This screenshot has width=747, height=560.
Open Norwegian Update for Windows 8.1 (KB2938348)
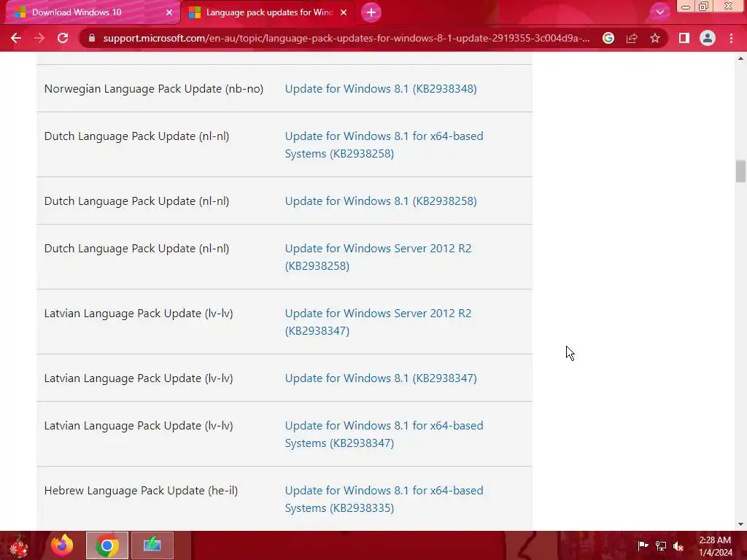coord(381,88)
